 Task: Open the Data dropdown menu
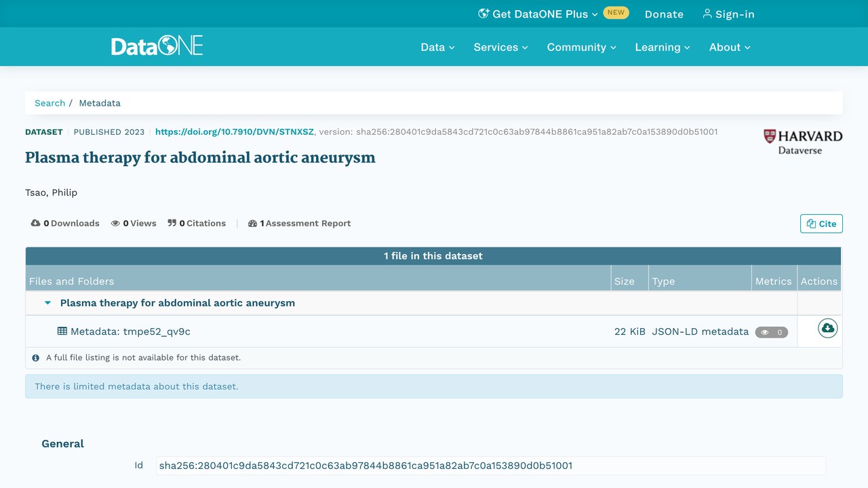point(437,47)
